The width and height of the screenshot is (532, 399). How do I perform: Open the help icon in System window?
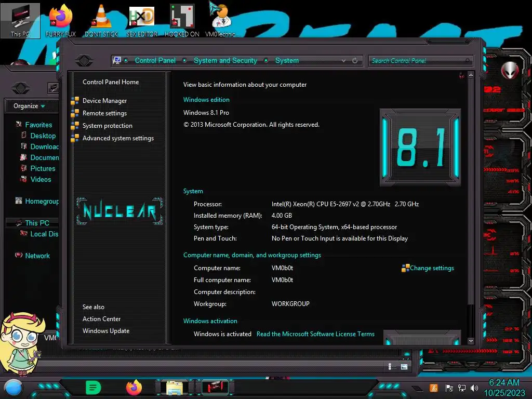click(x=461, y=75)
